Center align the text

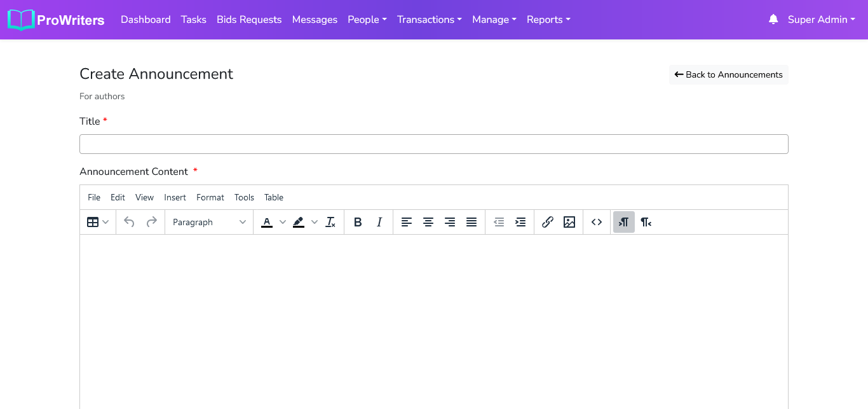pos(428,222)
